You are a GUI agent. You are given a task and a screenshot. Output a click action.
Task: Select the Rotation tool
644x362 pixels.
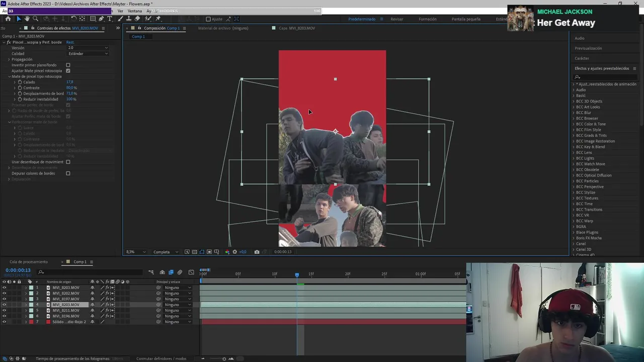(x=73, y=19)
